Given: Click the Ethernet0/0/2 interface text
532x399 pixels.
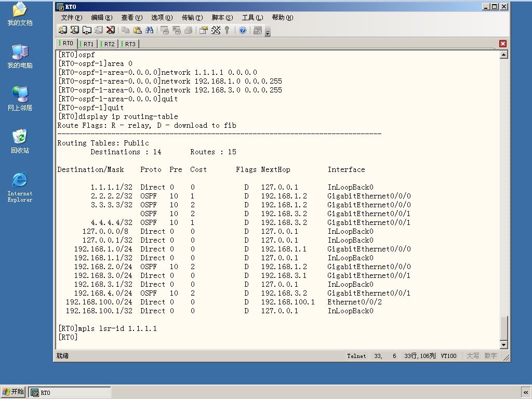Looking at the screenshot, I should click(x=354, y=302).
